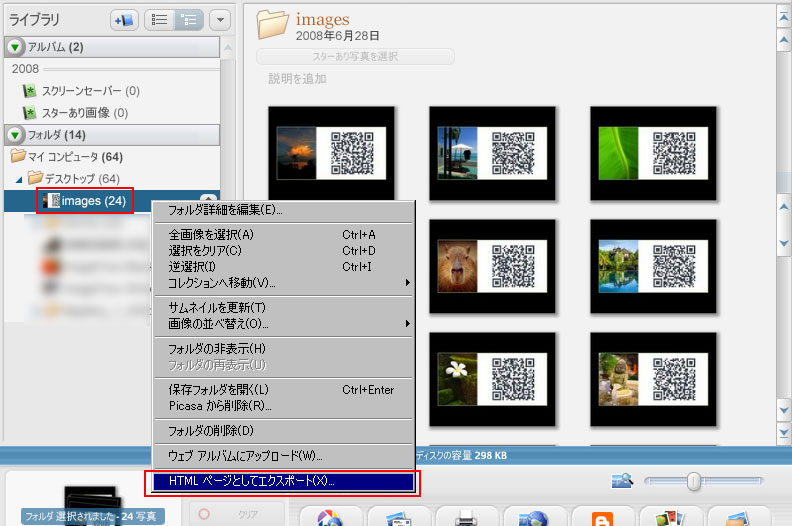
Task: Select the sunset QR code thumbnail
Action: click(331, 154)
